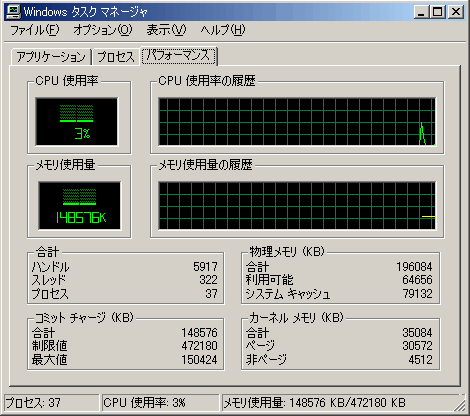Image resolution: width=470 pixels, height=416 pixels.
Task: Switch to the アプリケーション tab
Action: (51, 56)
